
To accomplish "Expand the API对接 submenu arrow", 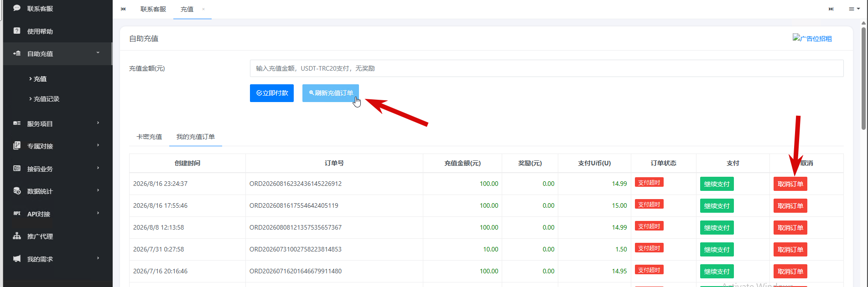I will (x=98, y=213).
